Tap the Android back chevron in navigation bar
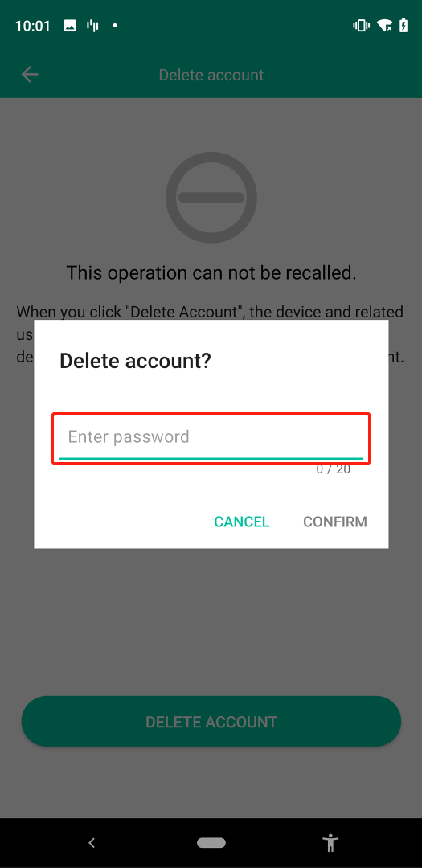The width and height of the screenshot is (422, 868). pyautogui.click(x=92, y=843)
